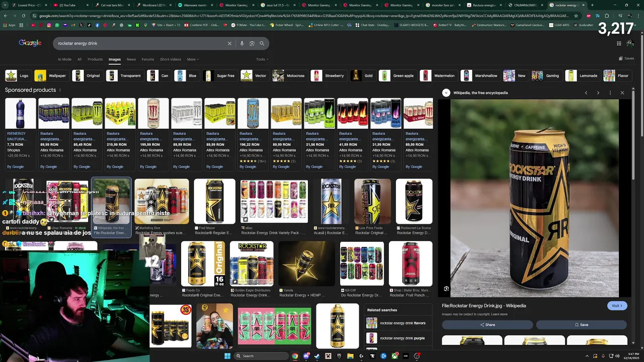Screen dimensions: 644x362
Task: Open Chrome from the taskbar
Action: click(295, 356)
